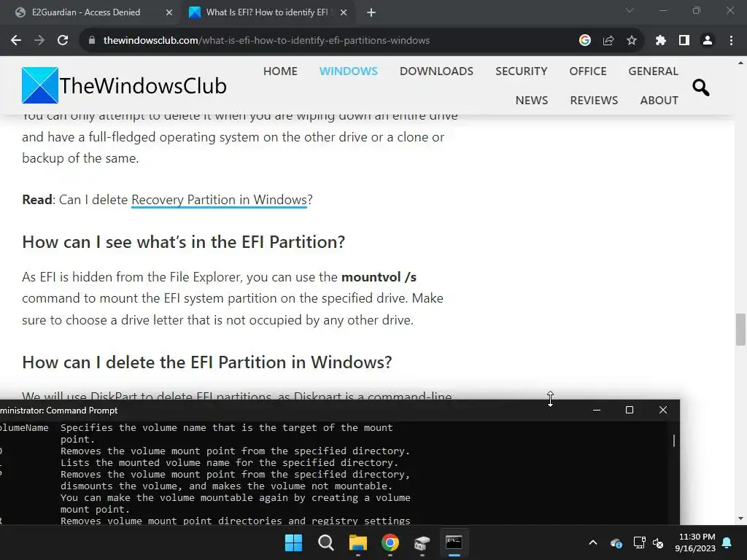Click Command Prompt taskbar icon

(454, 542)
